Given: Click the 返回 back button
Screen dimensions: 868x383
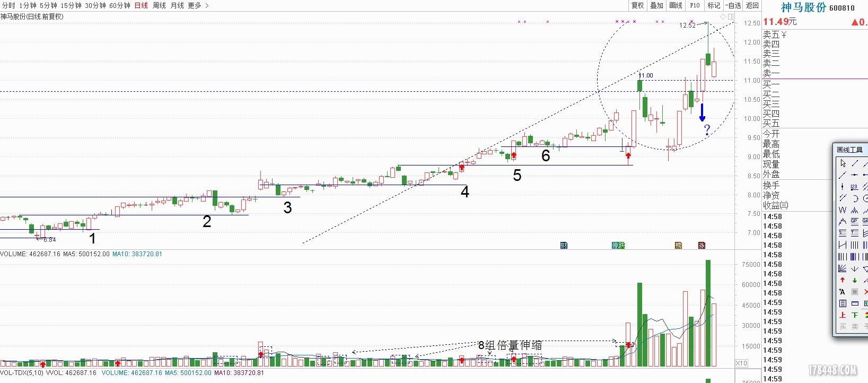Looking at the screenshot, I should 752,5.
